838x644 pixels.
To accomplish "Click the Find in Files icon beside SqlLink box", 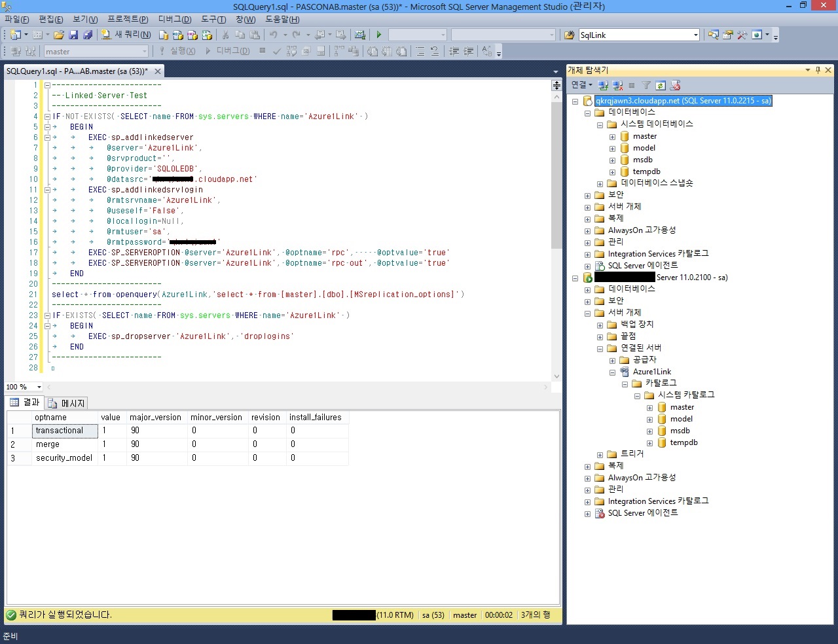I will (570, 35).
